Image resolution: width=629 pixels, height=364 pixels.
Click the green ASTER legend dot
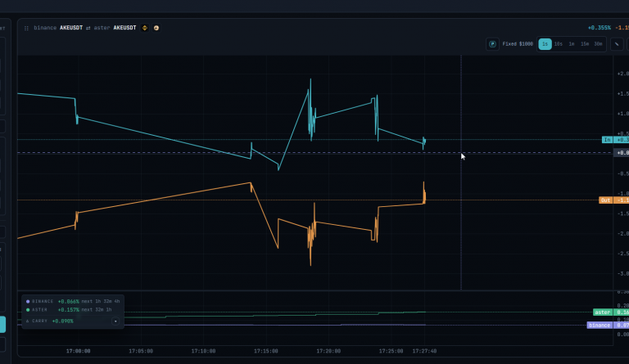click(28, 310)
